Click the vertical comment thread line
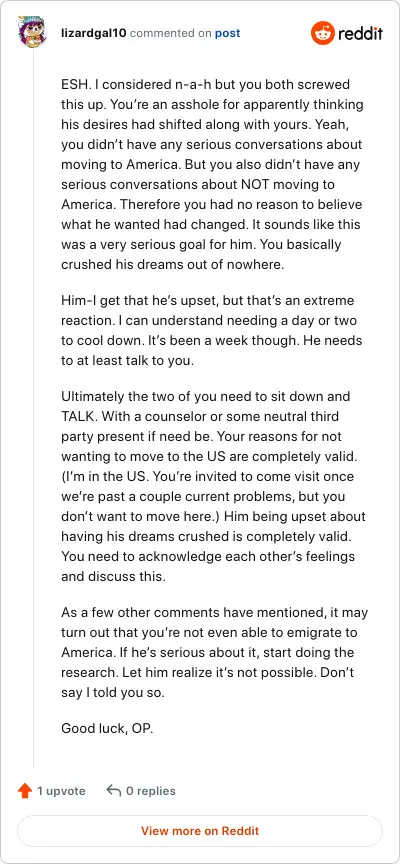This screenshot has width=400, height=864. 33,409
